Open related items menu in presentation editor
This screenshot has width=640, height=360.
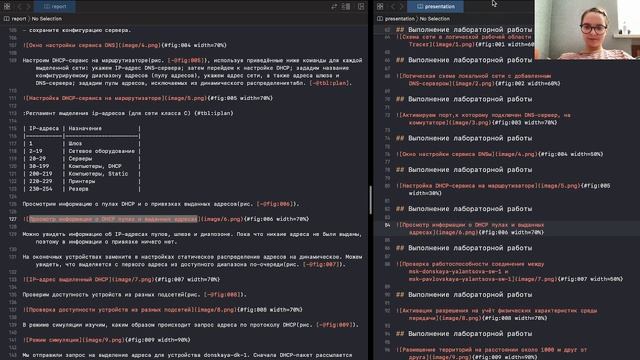[380, 6]
